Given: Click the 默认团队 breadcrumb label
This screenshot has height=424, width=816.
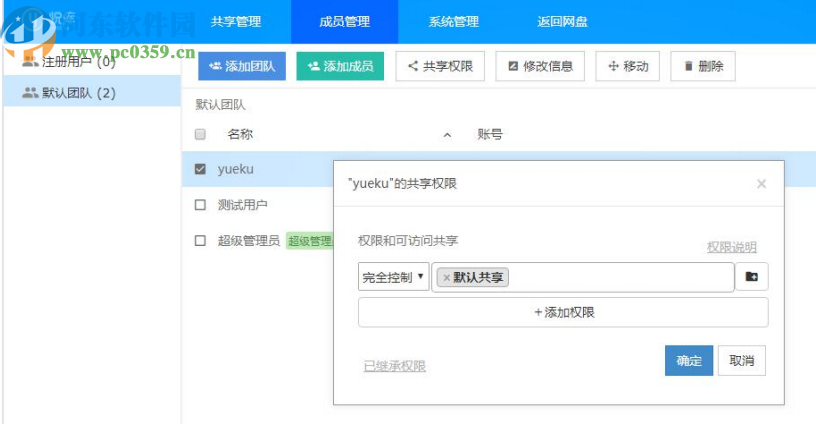Looking at the screenshot, I should point(220,105).
